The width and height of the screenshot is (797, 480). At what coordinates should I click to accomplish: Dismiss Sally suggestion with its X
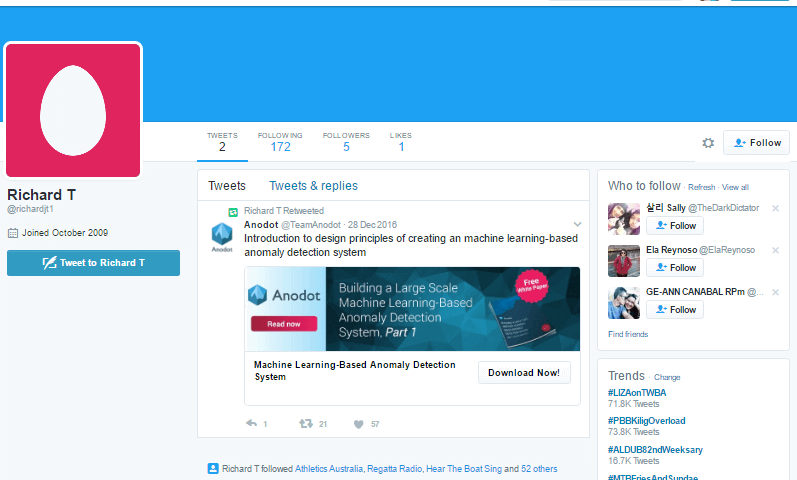coord(775,208)
